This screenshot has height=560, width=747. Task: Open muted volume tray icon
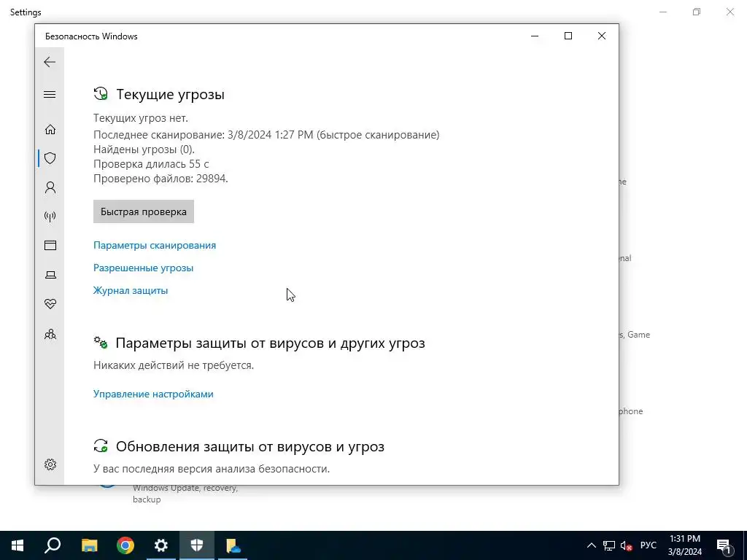627,545
